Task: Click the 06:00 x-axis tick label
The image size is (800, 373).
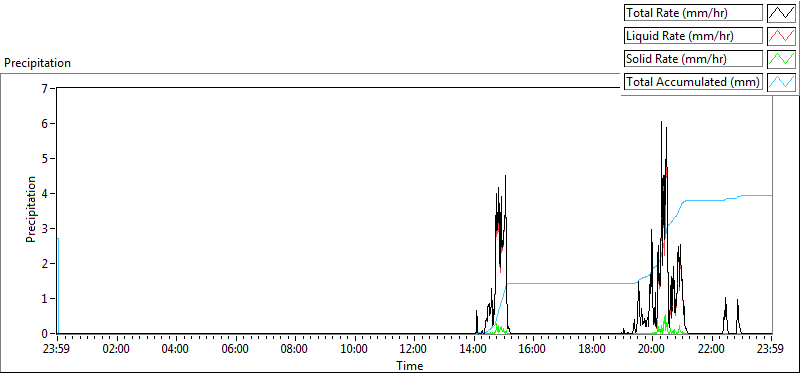Action: (x=236, y=350)
